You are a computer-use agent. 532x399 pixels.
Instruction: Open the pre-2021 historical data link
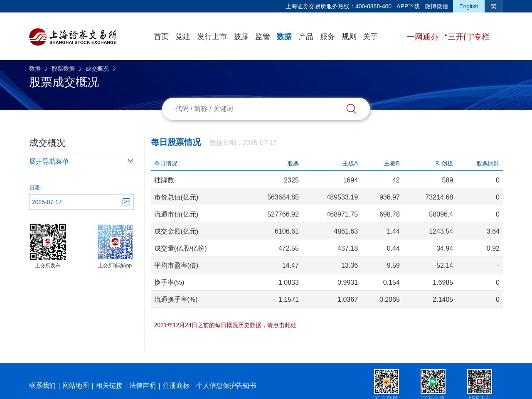[x=225, y=325]
